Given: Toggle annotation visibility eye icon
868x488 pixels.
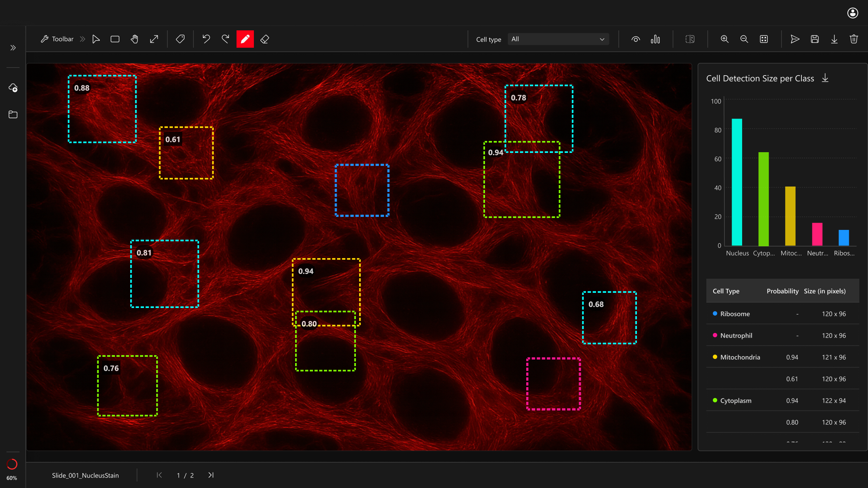Looking at the screenshot, I should pyautogui.click(x=636, y=39).
